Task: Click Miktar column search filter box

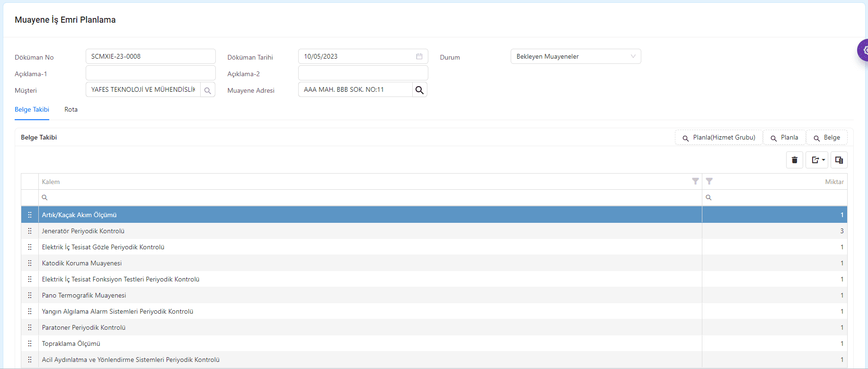Action: point(775,197)
